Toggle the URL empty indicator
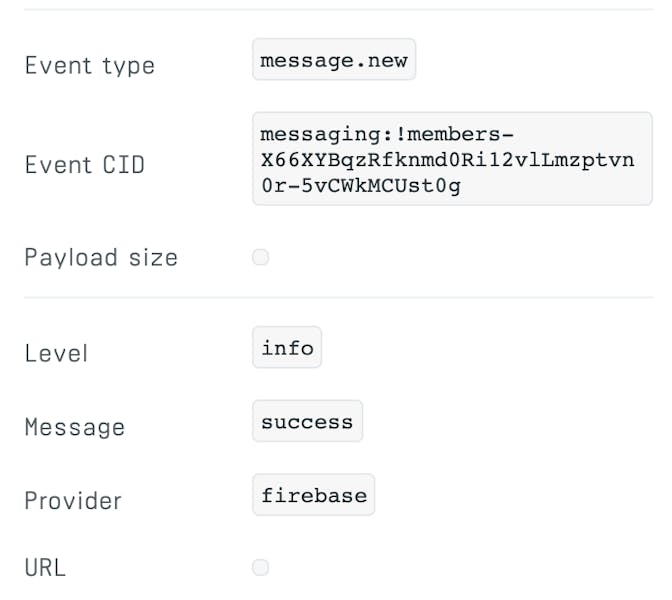Screen dimensions: 672x600 [x=260, y=568]
